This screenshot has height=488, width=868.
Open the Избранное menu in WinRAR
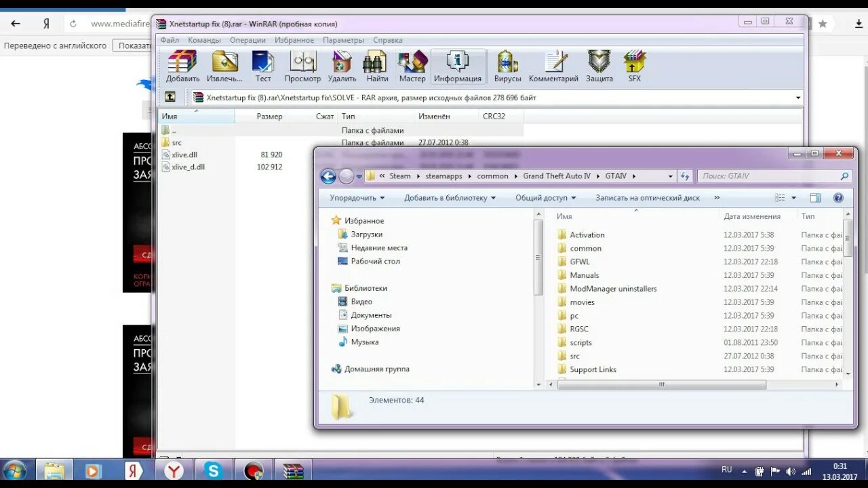click(x=294, y=40)
